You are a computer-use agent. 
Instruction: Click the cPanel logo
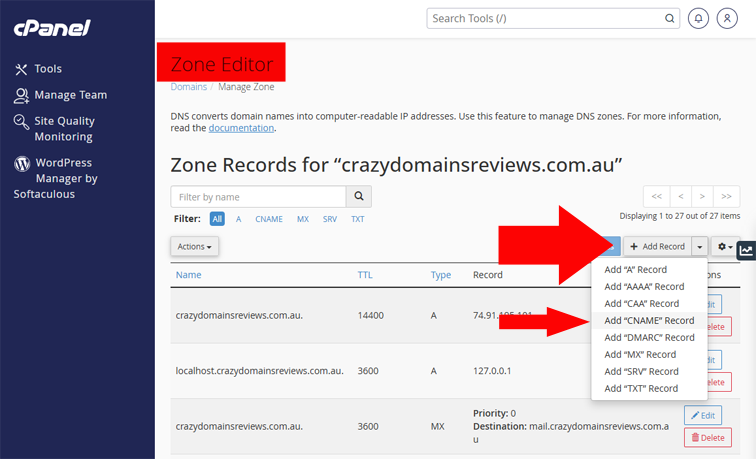[x=52, y=28]
